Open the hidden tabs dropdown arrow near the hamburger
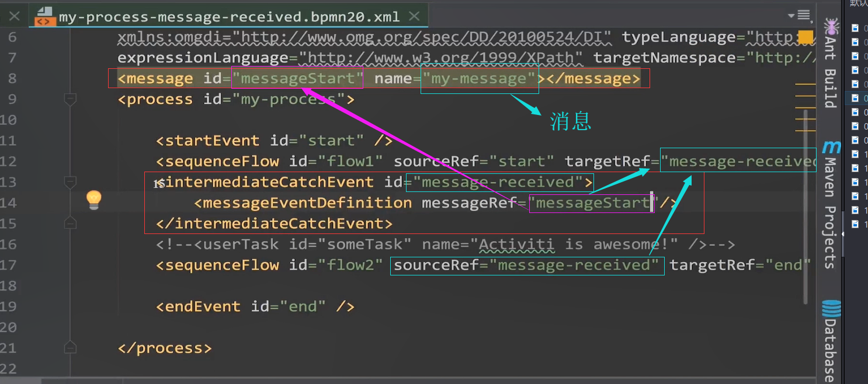Viewport: 868px width, 384px height. pyautogui.click(x=791, y=15)
